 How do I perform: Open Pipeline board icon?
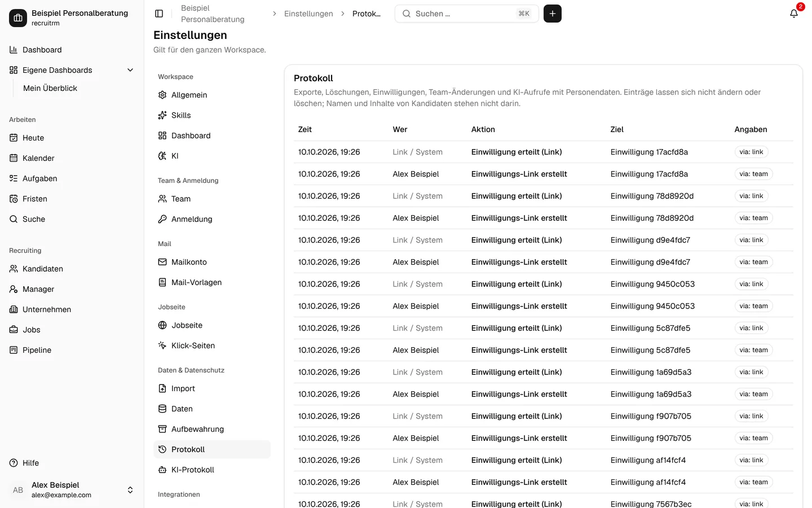pos(14,350)
